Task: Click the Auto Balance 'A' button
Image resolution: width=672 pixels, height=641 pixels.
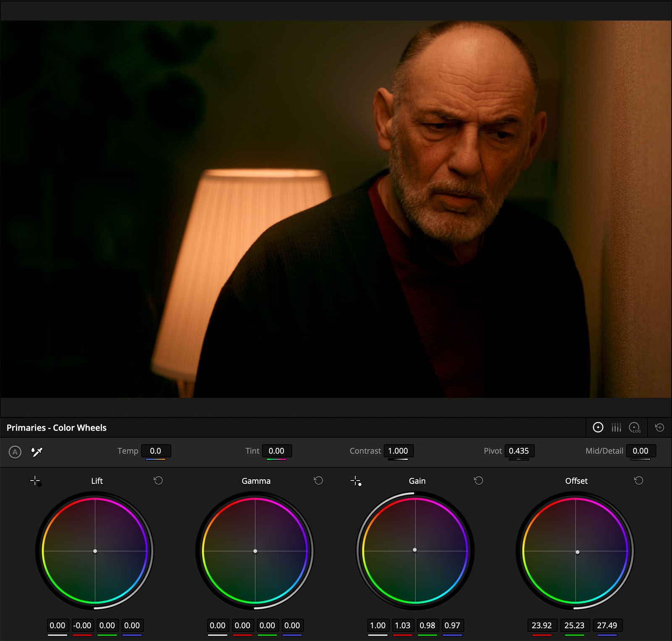Action: click(15, 452)
